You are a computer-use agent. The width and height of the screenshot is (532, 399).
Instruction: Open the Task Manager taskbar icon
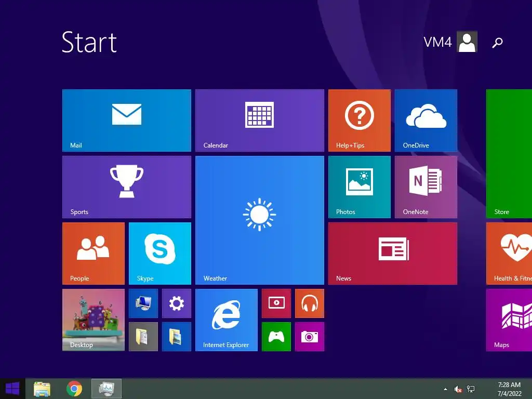pos(107,389)
